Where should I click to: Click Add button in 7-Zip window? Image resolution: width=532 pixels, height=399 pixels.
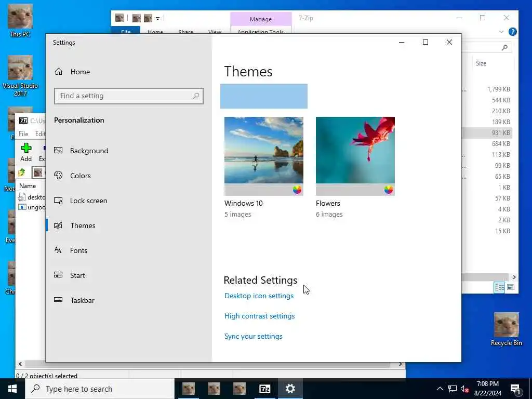pos(26,152)
